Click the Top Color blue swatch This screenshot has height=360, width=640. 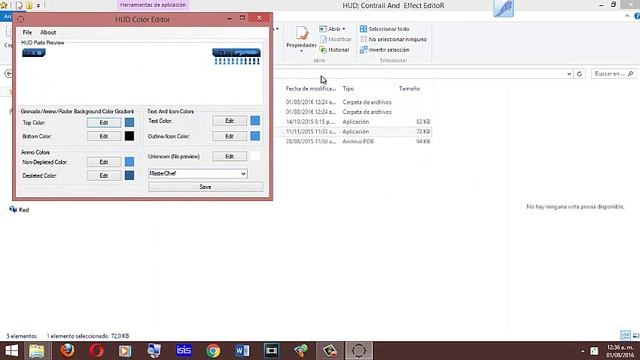[129, 122]
